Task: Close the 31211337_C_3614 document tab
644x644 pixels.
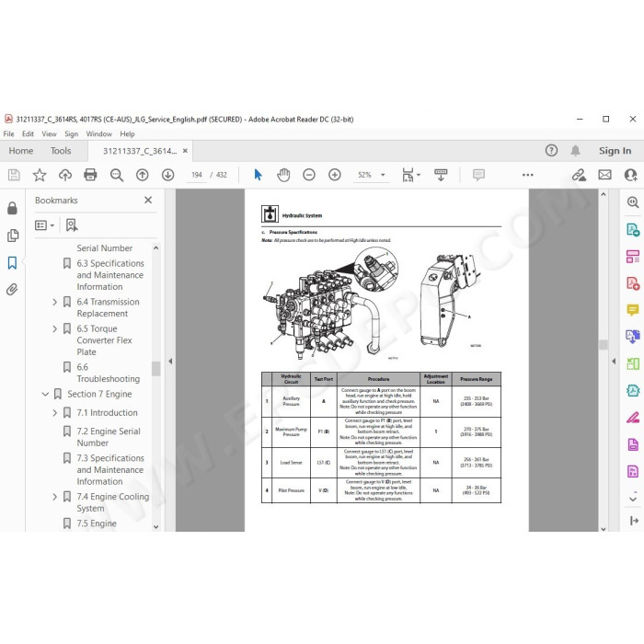Action: 185,151
